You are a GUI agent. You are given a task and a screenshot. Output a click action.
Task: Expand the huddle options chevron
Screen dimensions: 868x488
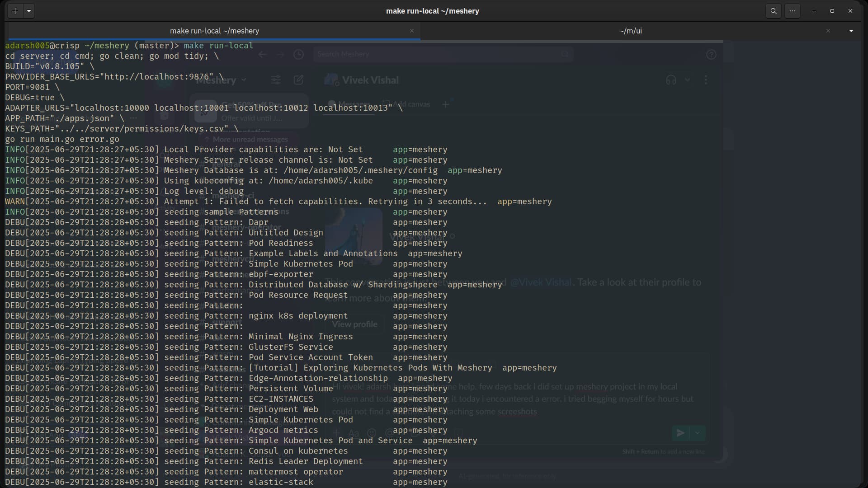688,80
